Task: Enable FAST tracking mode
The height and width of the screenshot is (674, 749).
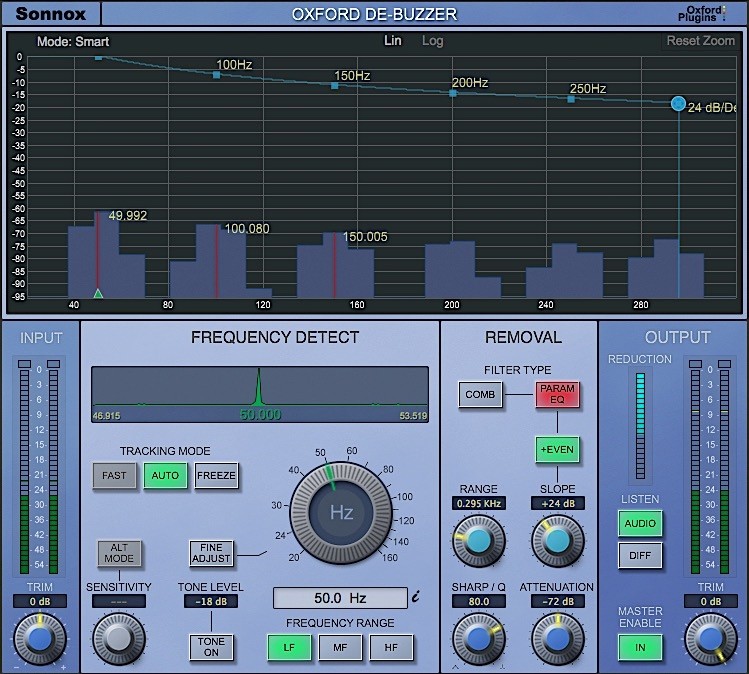Action: click(114, 475)
